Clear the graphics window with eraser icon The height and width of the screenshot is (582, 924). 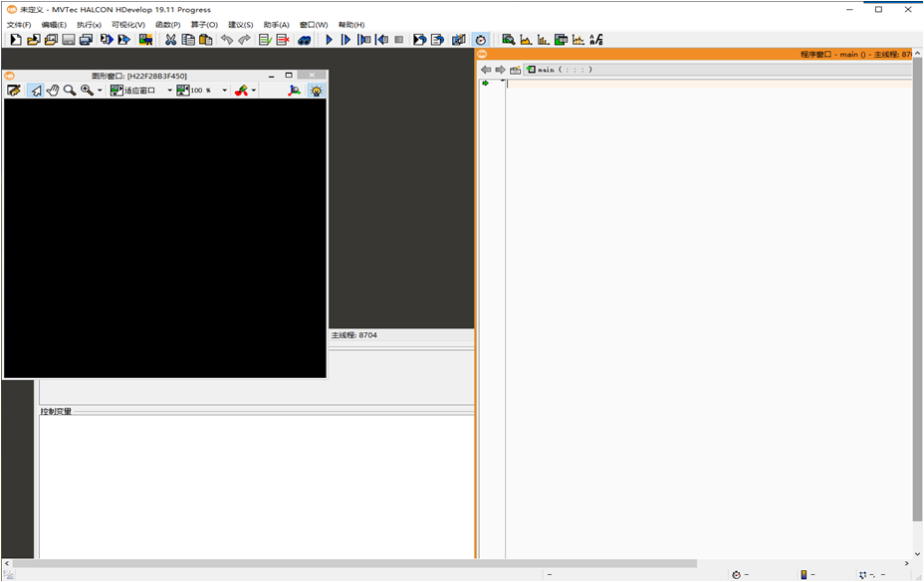14,91
